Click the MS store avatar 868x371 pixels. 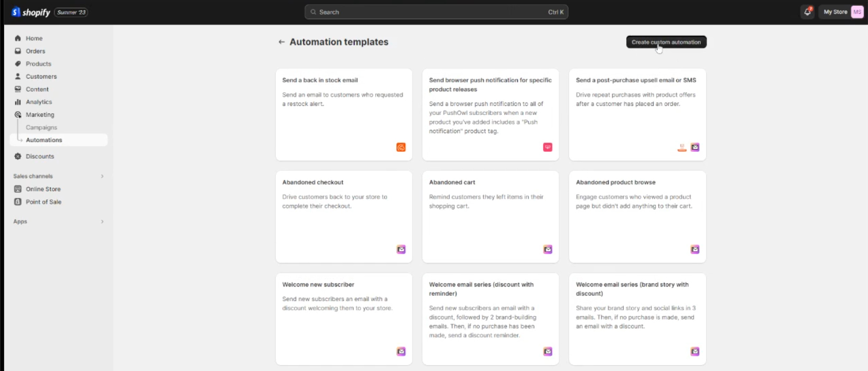tap(857, 12)
